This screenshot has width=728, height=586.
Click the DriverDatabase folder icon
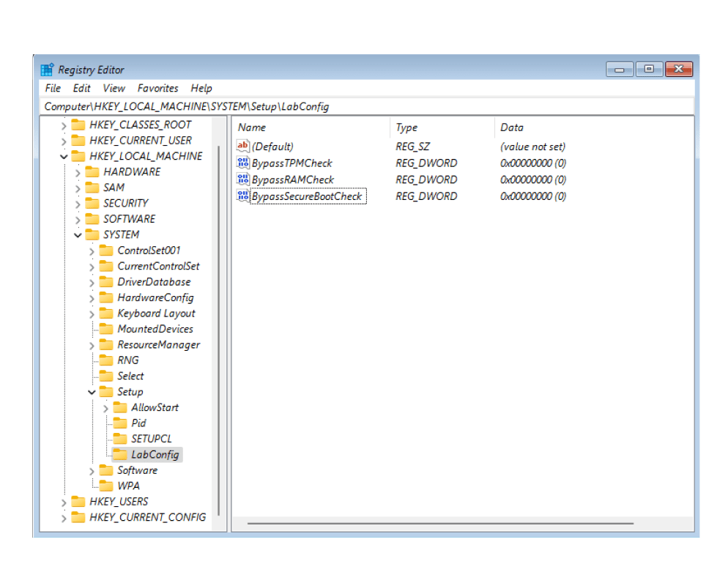[x=106, y=282]
